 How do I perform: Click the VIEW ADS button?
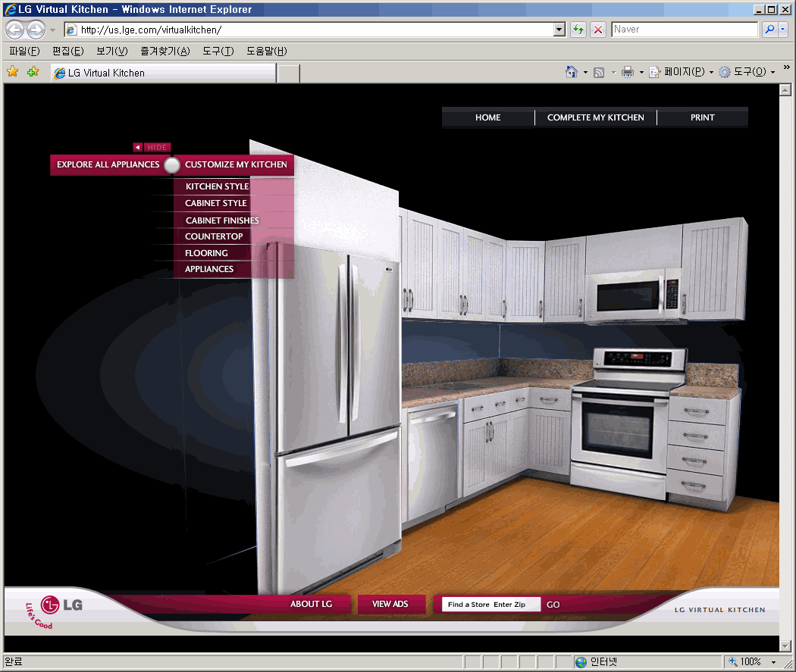[x=390, y=604]
